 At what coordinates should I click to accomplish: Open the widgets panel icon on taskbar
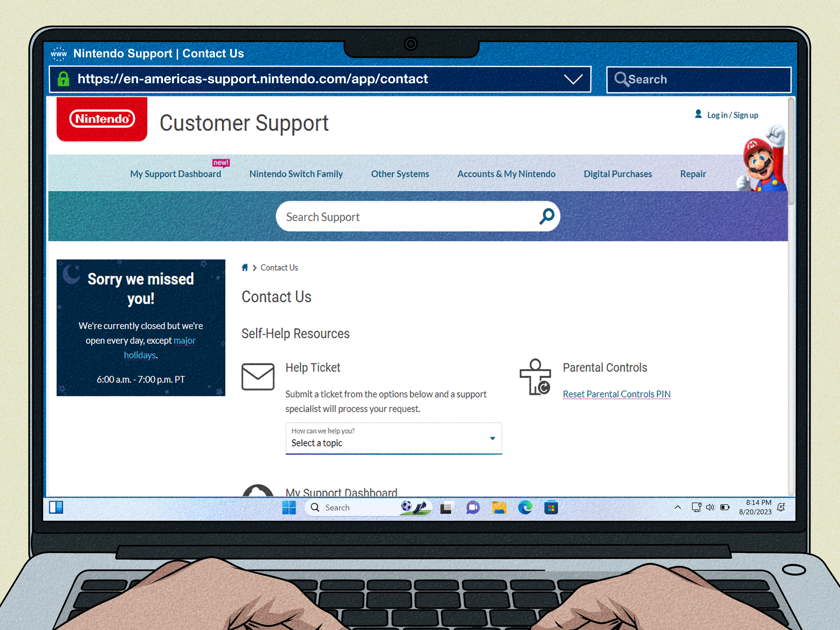[x=56, y=507]
